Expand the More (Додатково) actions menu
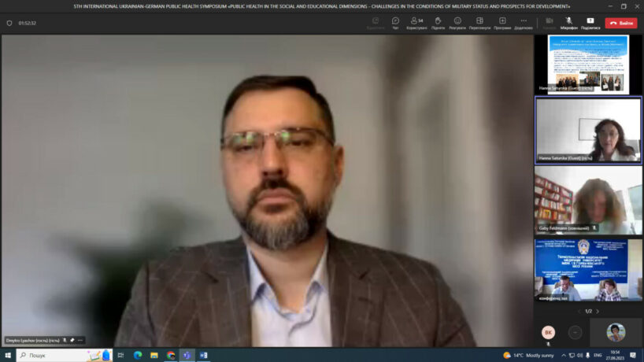This screenshot has width=644, height=362. pyautogui.click(x=524, y=23)
